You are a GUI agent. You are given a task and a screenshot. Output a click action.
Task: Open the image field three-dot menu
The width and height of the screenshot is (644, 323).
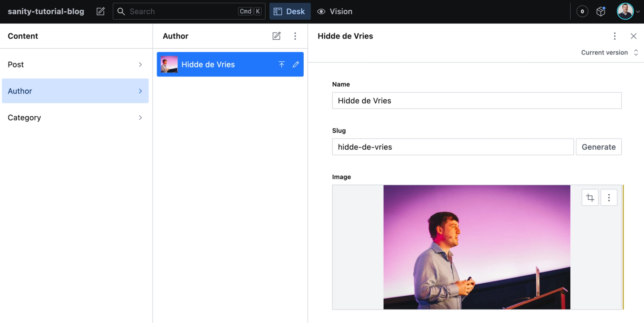tap(609, 197)
